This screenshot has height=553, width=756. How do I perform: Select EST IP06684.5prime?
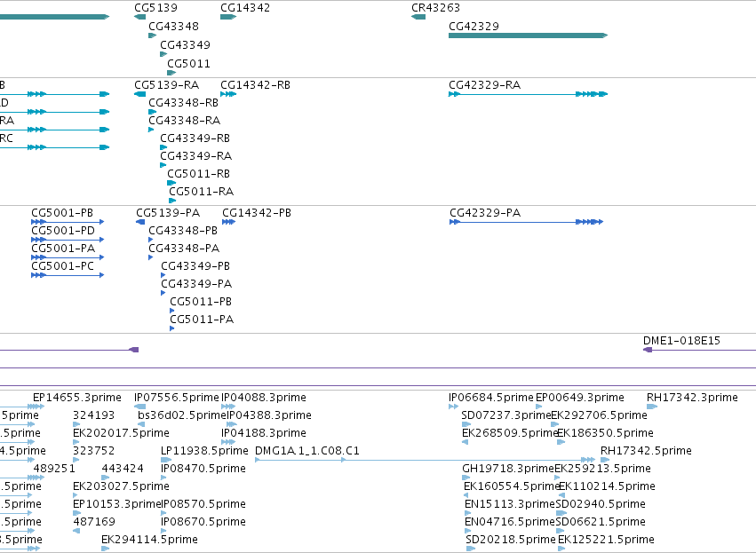coord(490,398)
